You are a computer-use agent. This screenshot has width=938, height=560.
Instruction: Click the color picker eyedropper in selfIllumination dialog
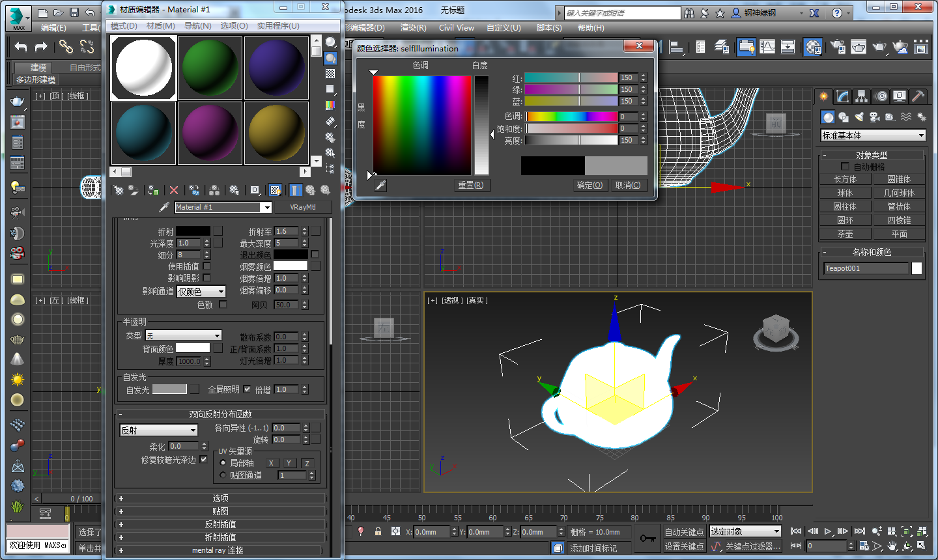click(380, 186)
